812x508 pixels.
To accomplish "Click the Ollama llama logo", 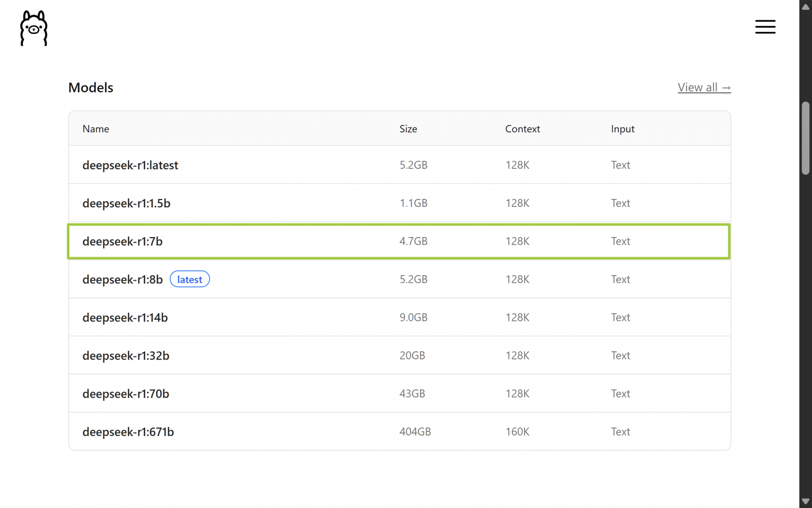I will coord(34,28).
